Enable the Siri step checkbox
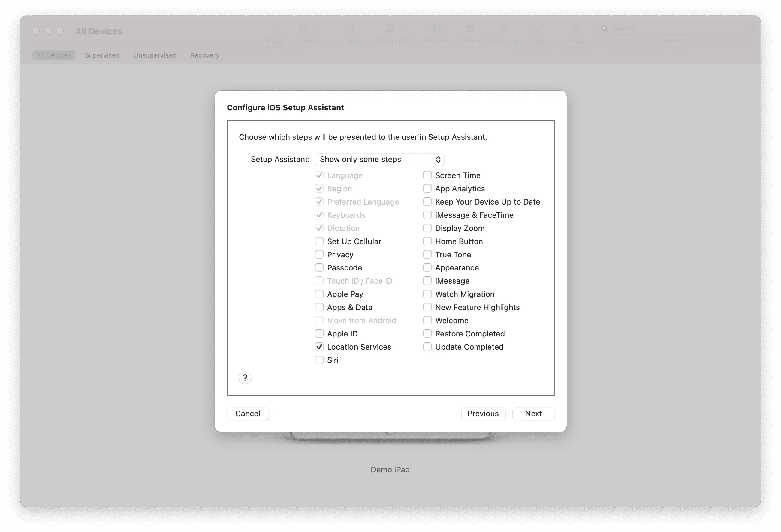 pyautogui.click(x=319, y=360)
